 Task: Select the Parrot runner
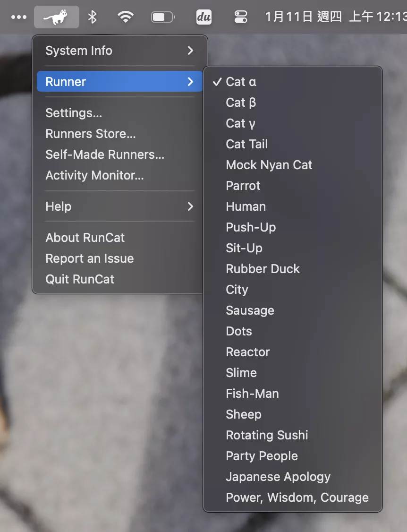click(293, 186)
